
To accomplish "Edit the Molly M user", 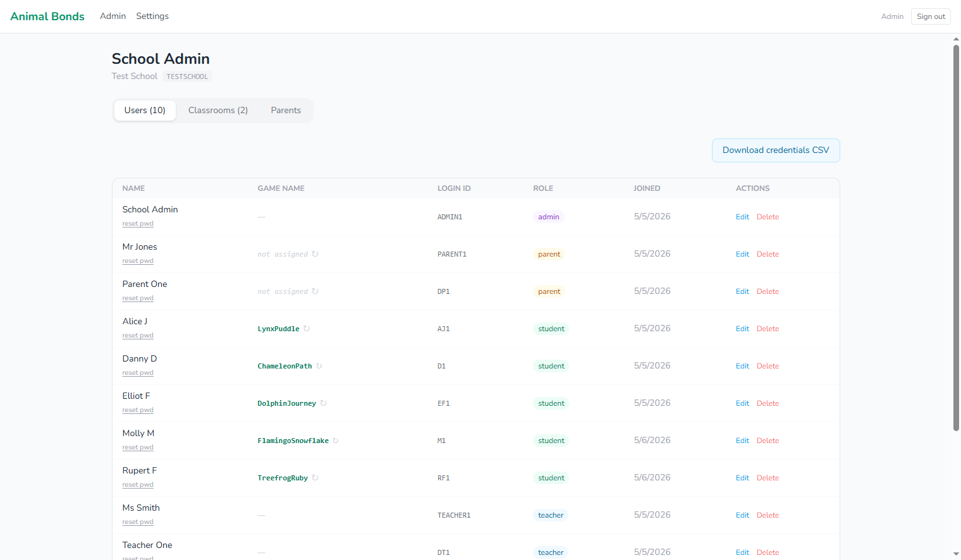I will [742, 441].
